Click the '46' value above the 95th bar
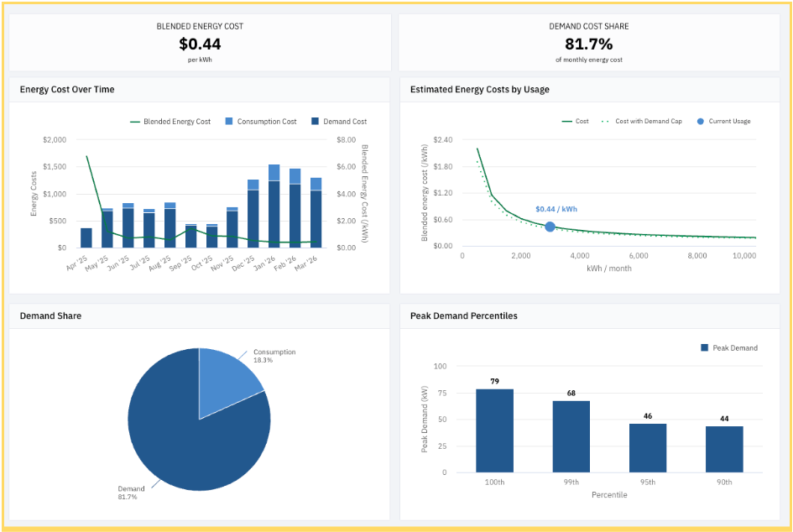 pyautogui.click(x=648, y=416)
